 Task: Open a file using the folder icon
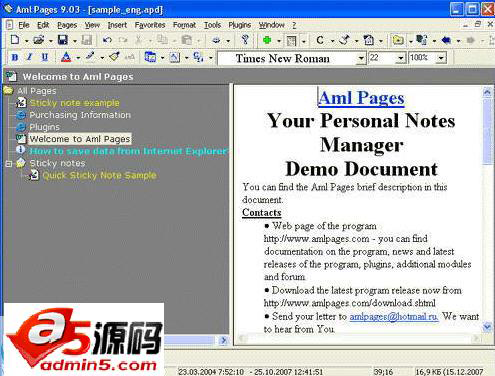tap(39, 40)
